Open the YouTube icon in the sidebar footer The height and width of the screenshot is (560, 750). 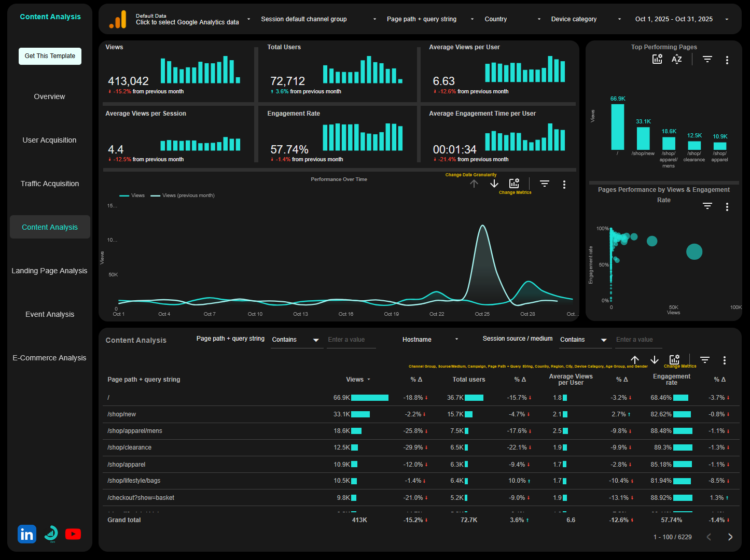(73, 534)
